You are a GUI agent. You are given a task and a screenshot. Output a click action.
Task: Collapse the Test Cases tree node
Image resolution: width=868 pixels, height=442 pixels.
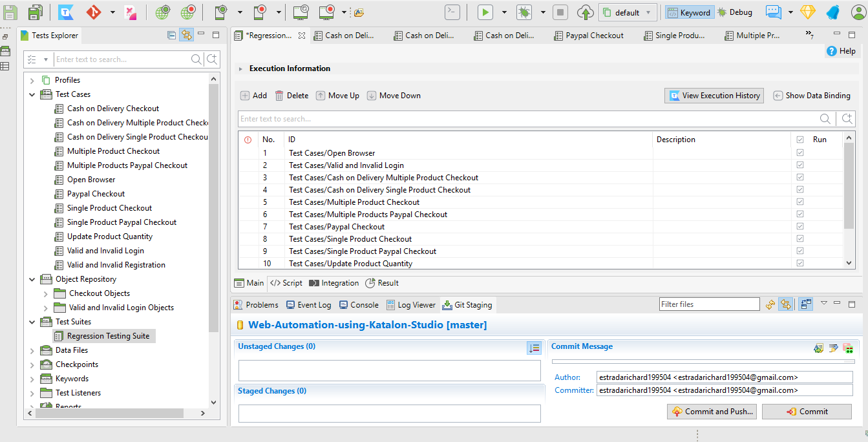[32, 94]
